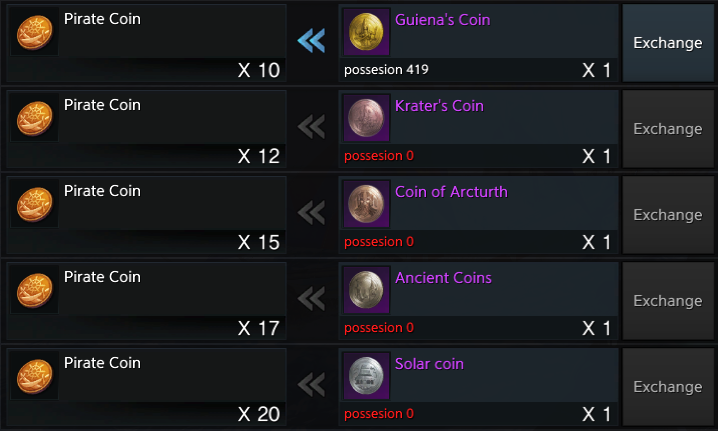Select the Ancient Coins icon
718x431 pixels.
coord(368,291)
